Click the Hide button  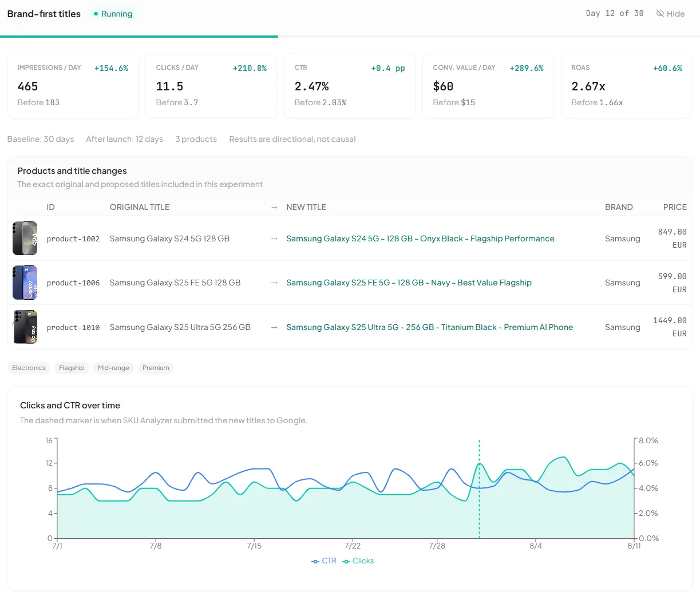[x=670, y=14]
